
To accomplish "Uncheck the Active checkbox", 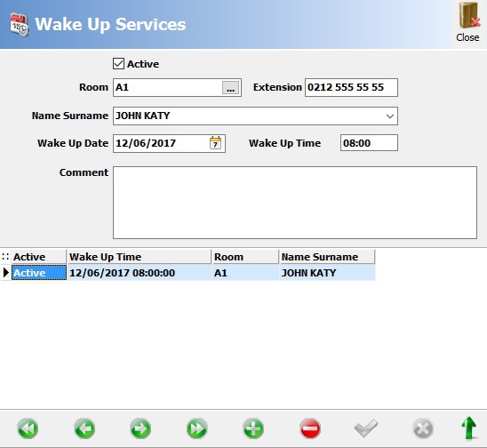I will tap(119, 64).
